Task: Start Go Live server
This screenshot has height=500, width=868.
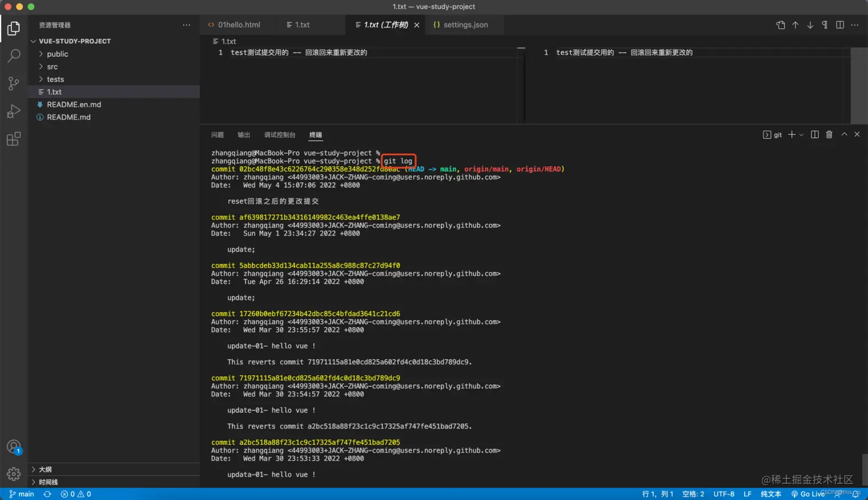Action: 807,494
